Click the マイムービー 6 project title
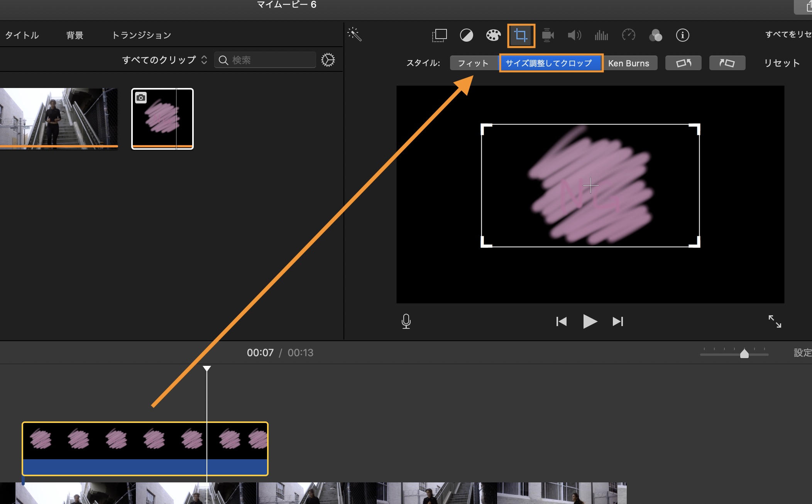The width and height of the screenshot is (812, 504). click(x=287, y=5)
